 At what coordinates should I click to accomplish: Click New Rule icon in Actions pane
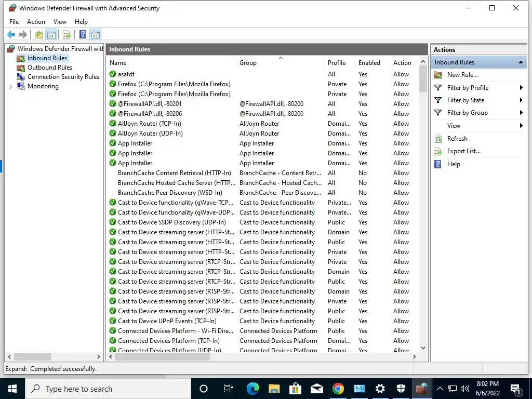click(x=438, y=75)
